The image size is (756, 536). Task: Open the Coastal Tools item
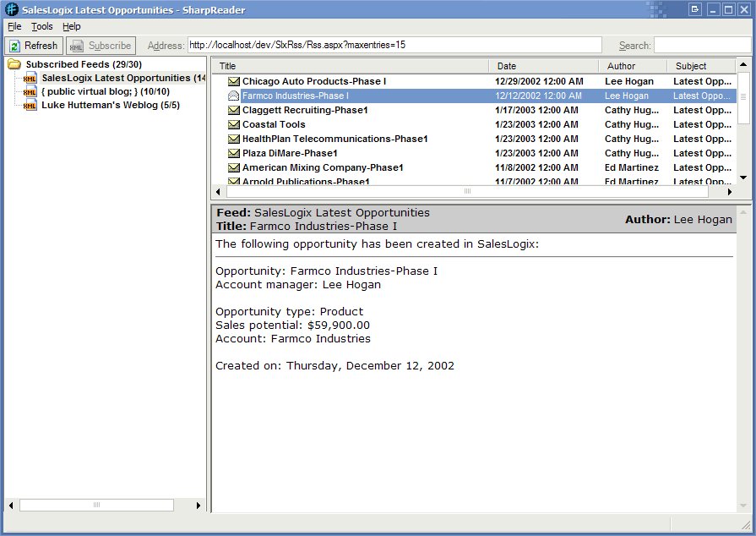click(x=274, y=124)
